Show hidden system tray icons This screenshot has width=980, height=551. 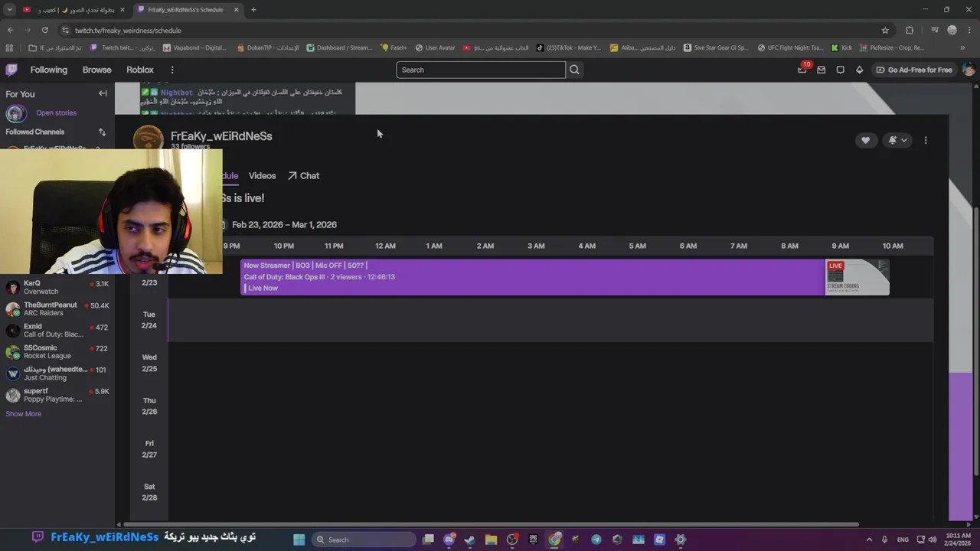(x=870, y=540)
